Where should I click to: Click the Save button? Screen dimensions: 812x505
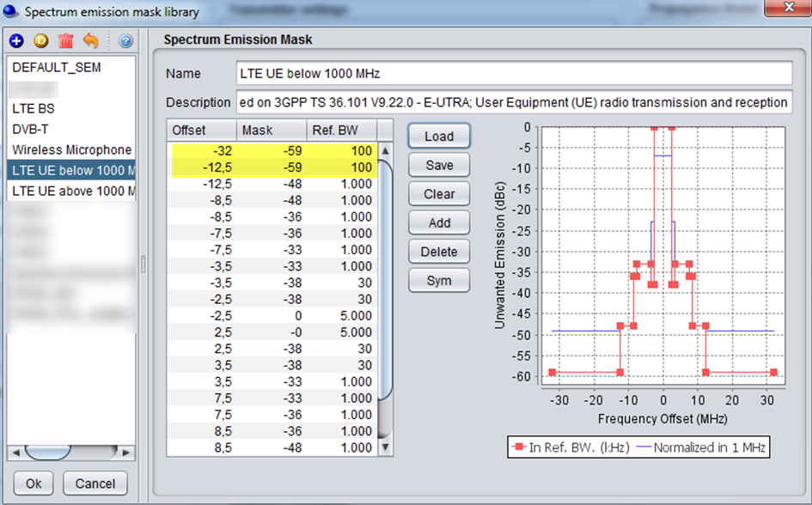click(439, 165)
